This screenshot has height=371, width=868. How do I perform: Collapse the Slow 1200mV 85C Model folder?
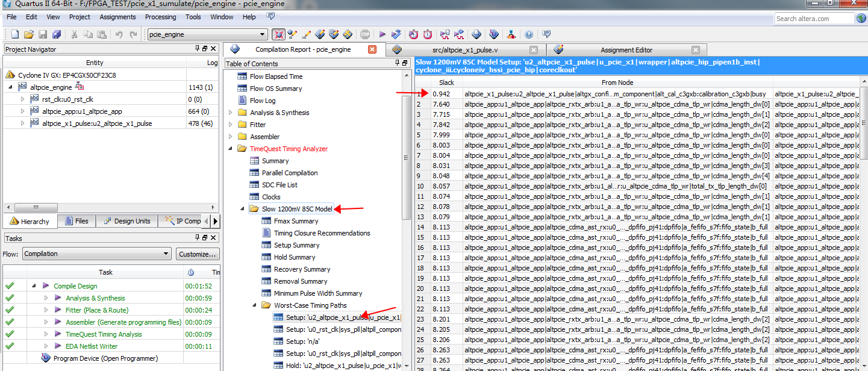[242, 209]
